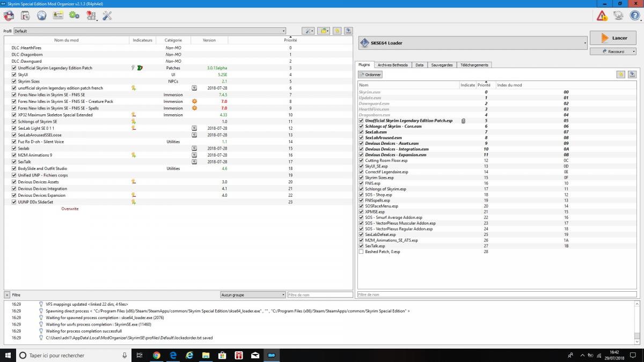Screen dimensions: 644x362
Task: Click the mod name filter field
Action: (x=320, y=294)
